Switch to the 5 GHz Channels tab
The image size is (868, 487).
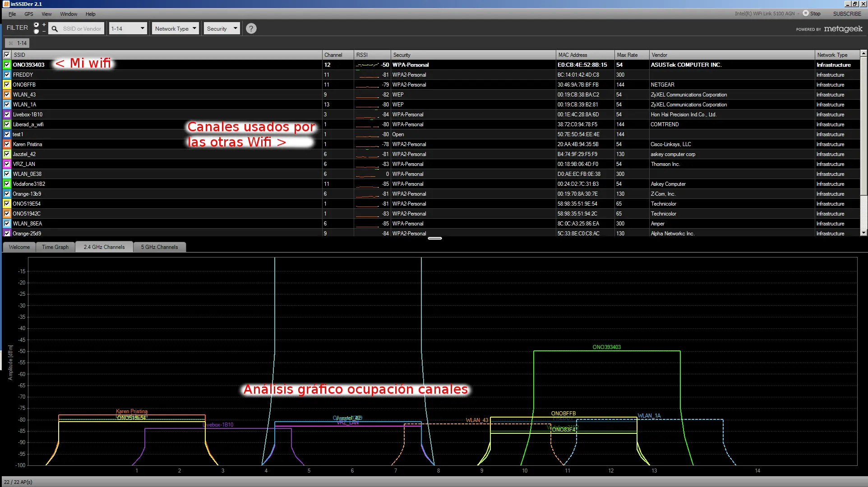pyautogui.click(x=159, y=247)
